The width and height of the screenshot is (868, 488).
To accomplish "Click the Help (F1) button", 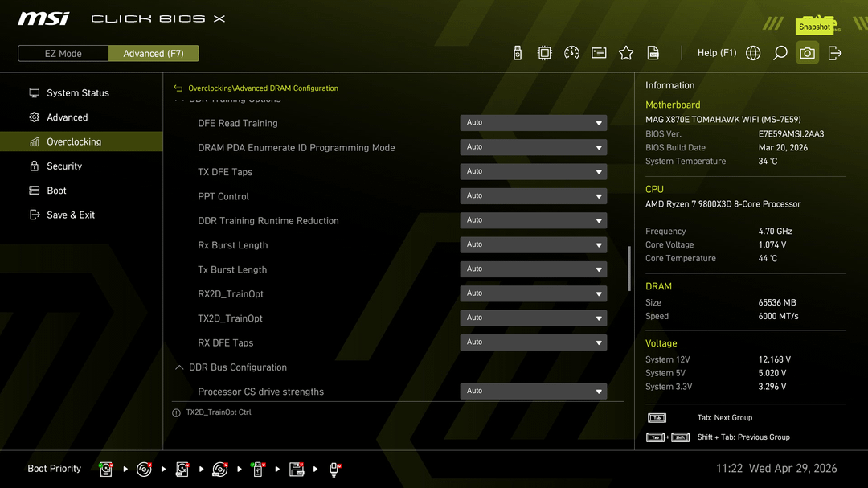I will click(x=716, y=53).
